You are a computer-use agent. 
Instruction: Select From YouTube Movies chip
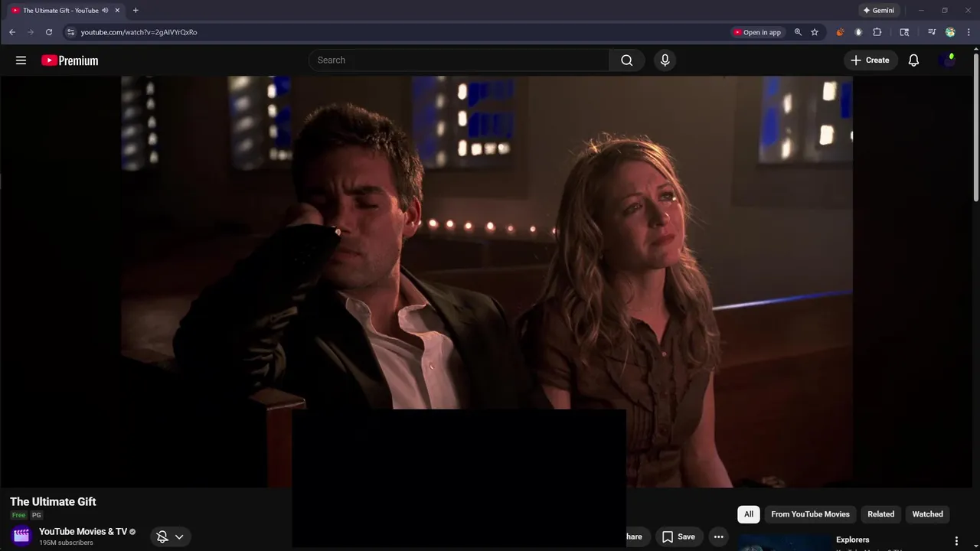tap(810, 514)
